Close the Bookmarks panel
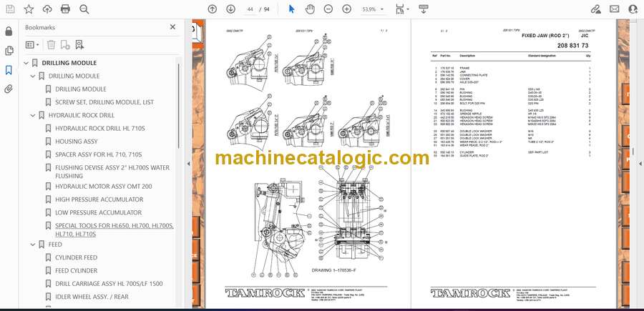 (x=172, y=27)
